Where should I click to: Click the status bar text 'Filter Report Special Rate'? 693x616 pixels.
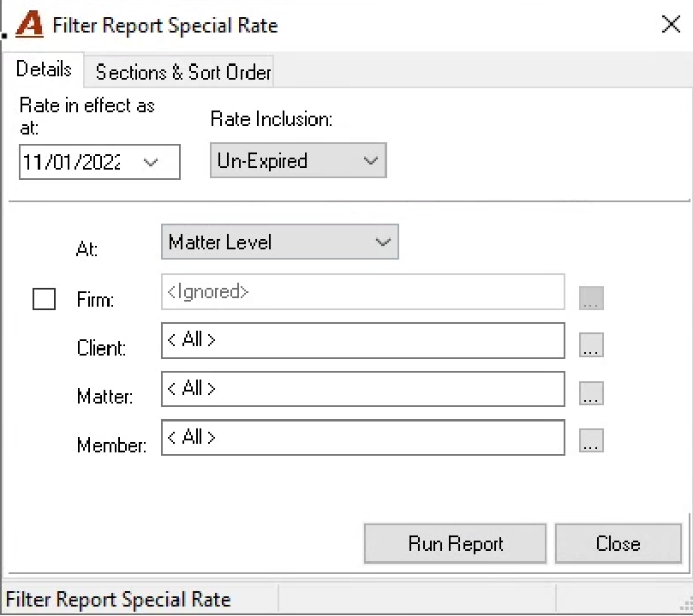tap(118, 600)
